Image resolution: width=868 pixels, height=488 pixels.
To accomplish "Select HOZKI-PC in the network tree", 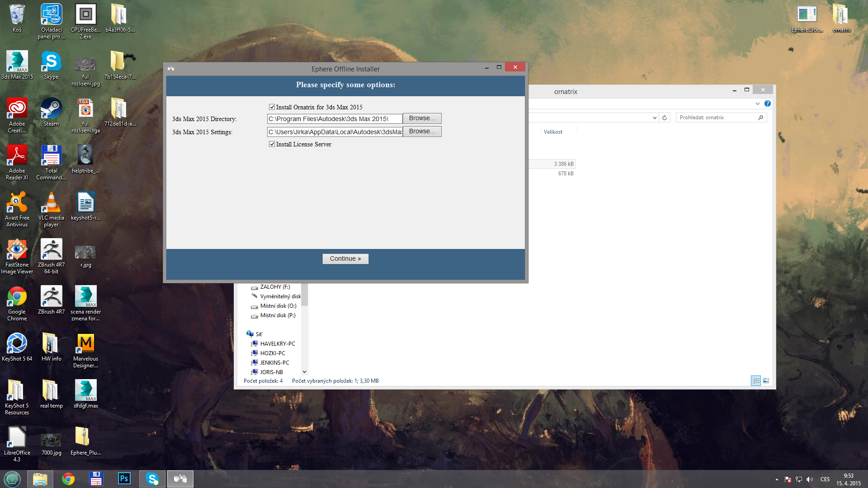I will (x=268, y=353).
